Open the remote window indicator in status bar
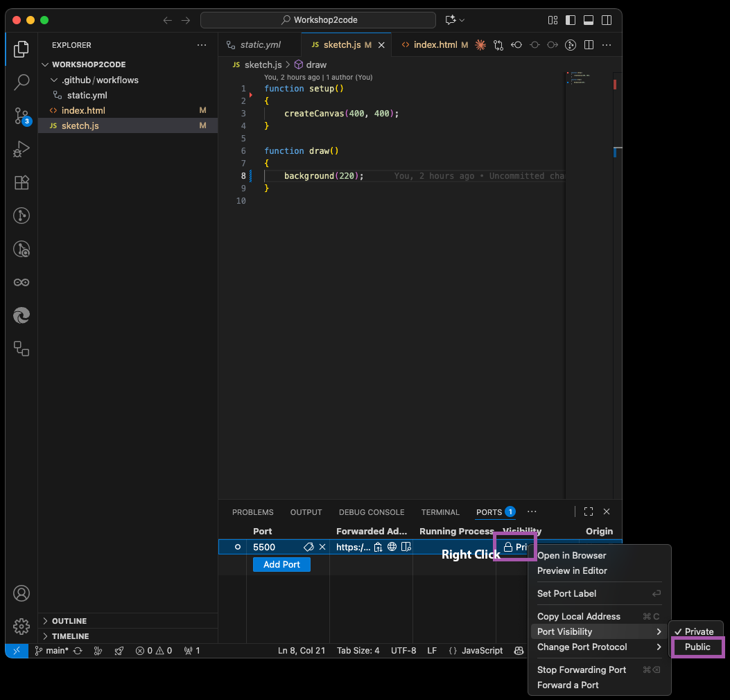The width and height of the screenshot is (730, 700). 17,651
